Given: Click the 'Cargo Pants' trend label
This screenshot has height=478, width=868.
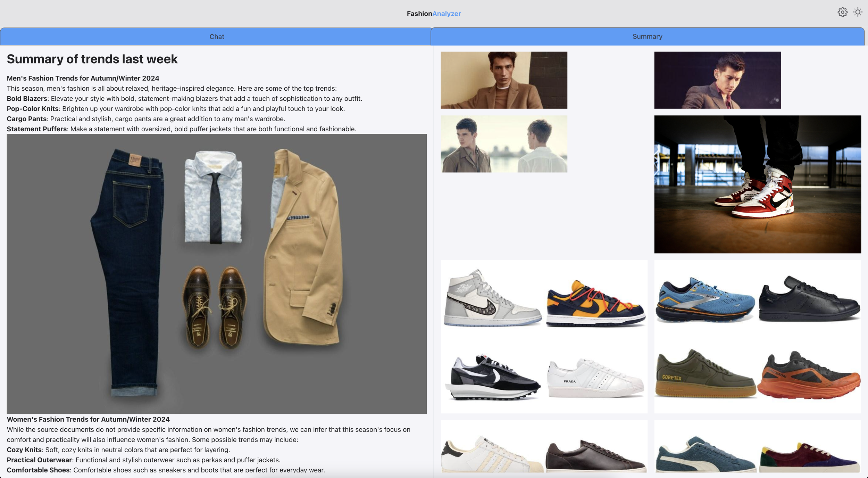Looking at the screenshot, I should click(x=27, y=118).
